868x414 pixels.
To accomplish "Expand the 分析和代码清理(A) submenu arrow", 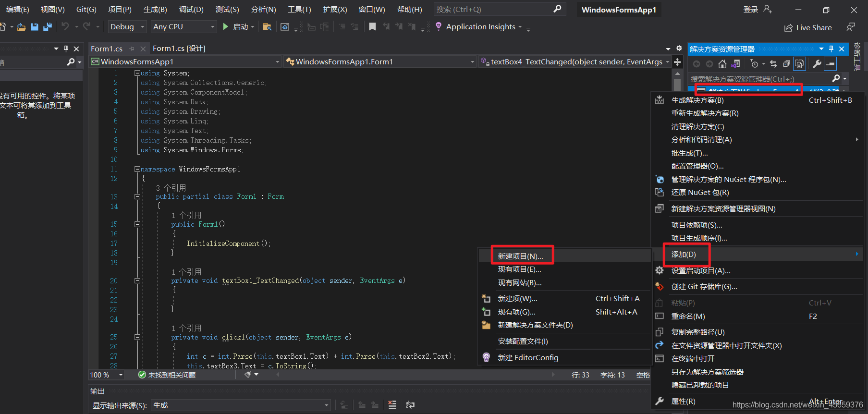I will pyautogui.click(x=857, y=140).
